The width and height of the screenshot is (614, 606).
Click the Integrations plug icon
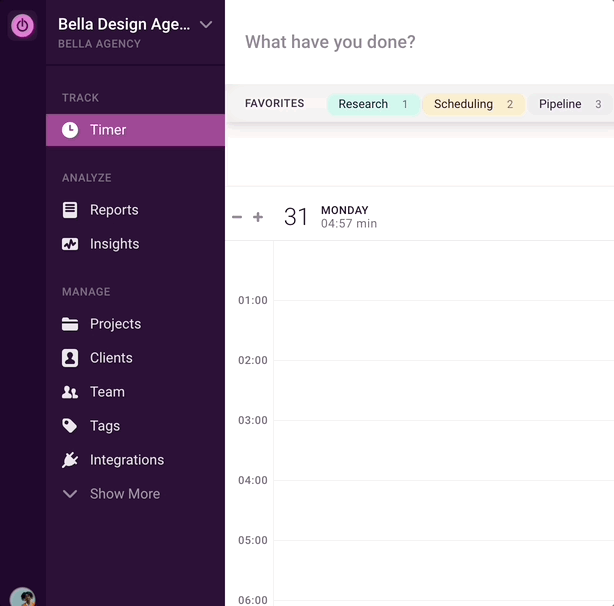(70, 460)
